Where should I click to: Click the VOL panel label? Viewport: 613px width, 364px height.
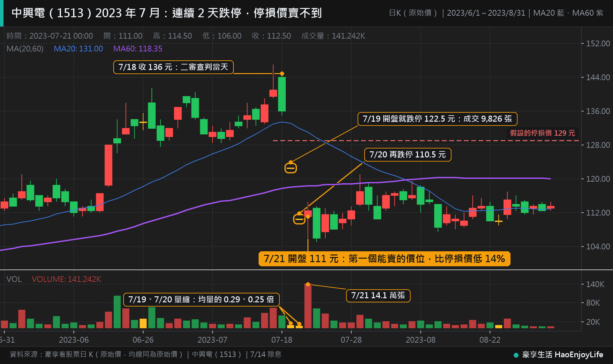pyautogui.click(x=14, y=279)
